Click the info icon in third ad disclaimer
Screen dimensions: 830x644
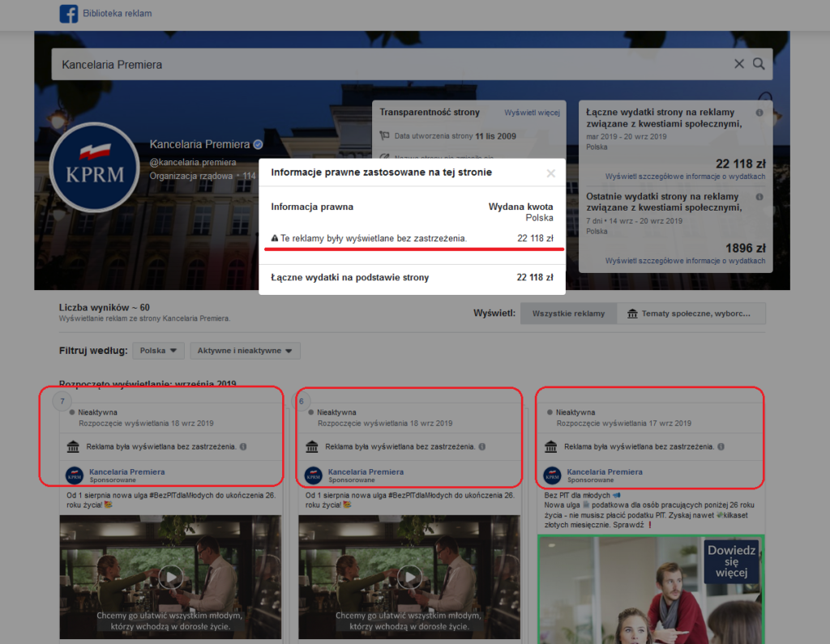pos(721,446)
